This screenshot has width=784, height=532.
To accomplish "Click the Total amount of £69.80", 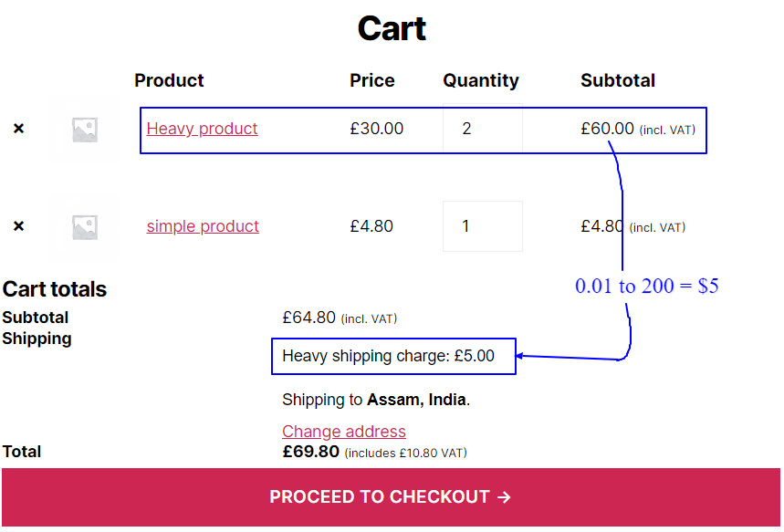I will tap(308, 452).
